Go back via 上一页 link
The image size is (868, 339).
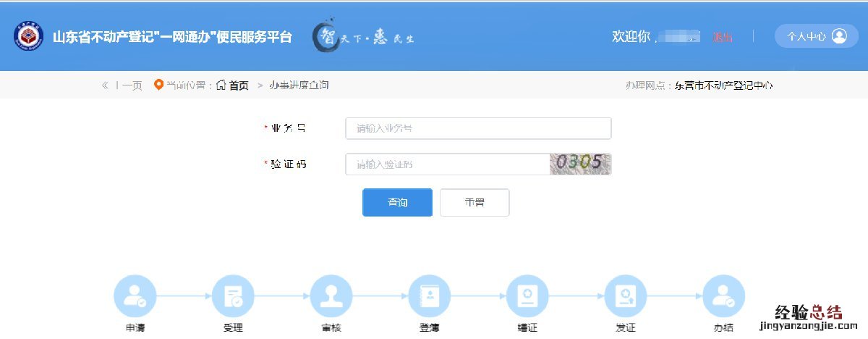(128, 85)
